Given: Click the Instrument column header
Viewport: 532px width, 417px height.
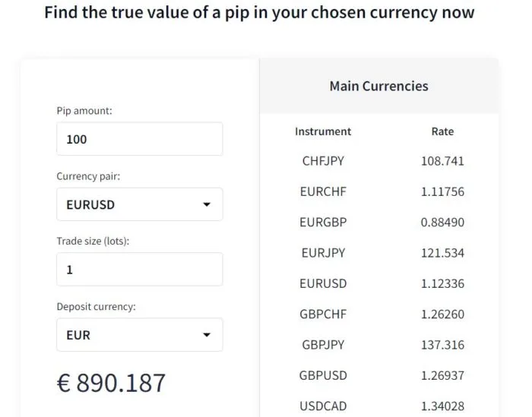Looking at the screenshot, I should (x=323, y=131).
